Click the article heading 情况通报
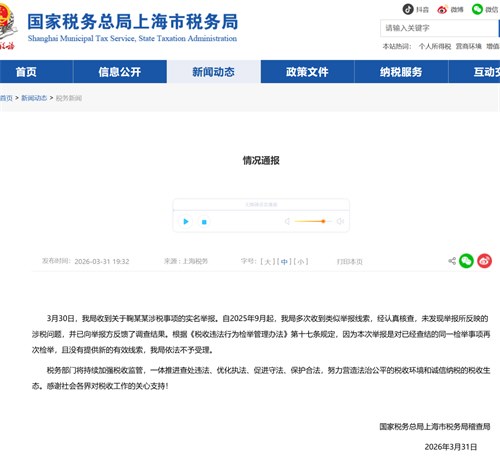The height and width of the screenshot is (457, 500). coord(261,161)
